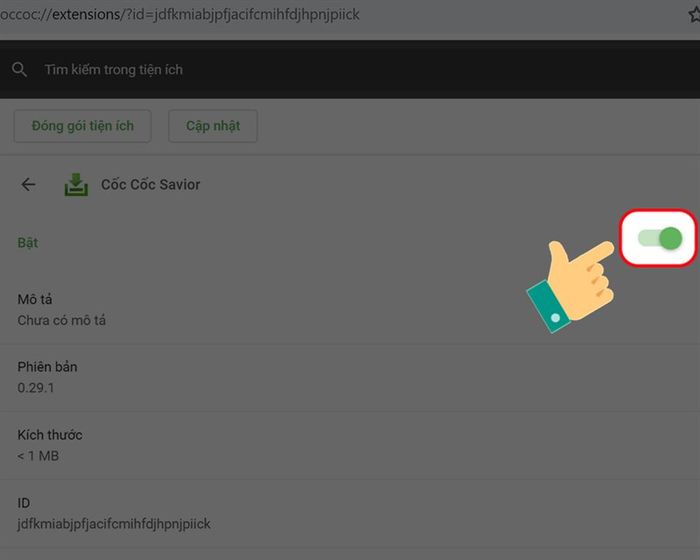Click the 'Mô tả' heading
This screenshot has width=700, height=560.
tap(35, 299)
